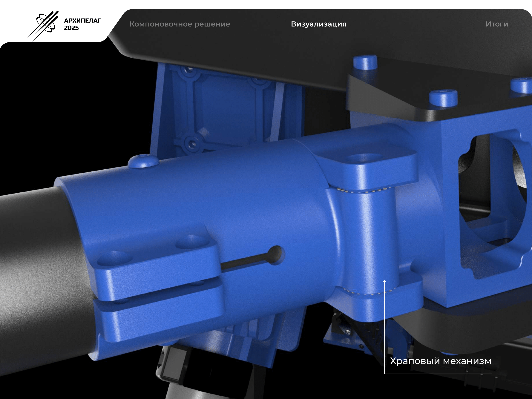Screen dimensions: 532x399
Task: Open the Компоновочное решение tab
Action: pyautogui.click(x=180, y=24)
